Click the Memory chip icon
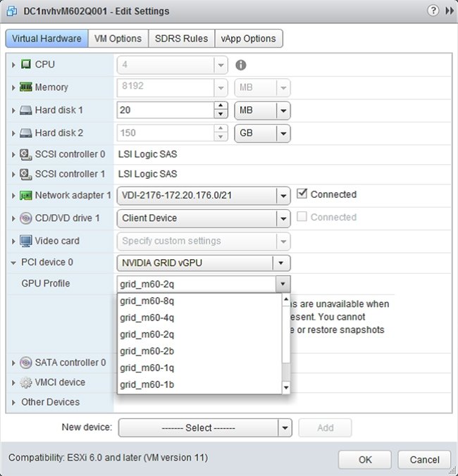The height and width of the screenshot is (476, 458). coord(25,87)
